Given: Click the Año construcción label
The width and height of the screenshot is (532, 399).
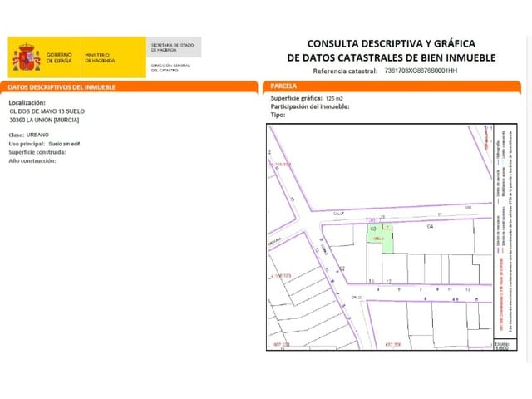Looking at the screenshot, I should pos(32,160).
